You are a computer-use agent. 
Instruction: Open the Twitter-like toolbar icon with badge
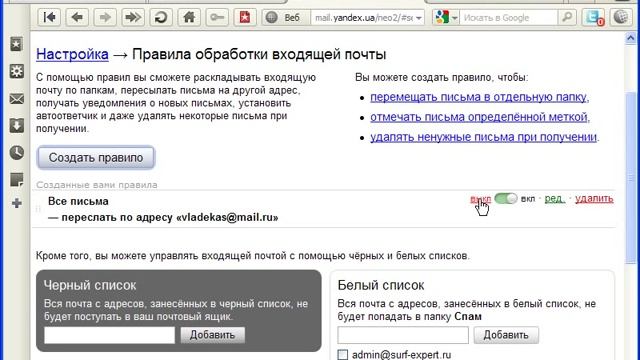593,18
